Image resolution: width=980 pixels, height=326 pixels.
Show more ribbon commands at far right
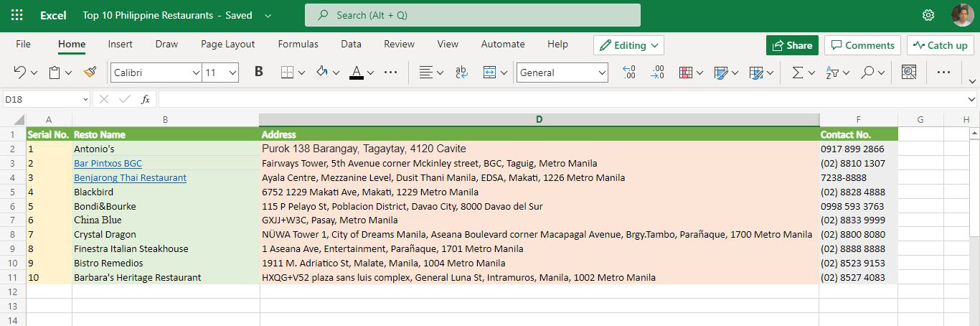click(943, 73)
